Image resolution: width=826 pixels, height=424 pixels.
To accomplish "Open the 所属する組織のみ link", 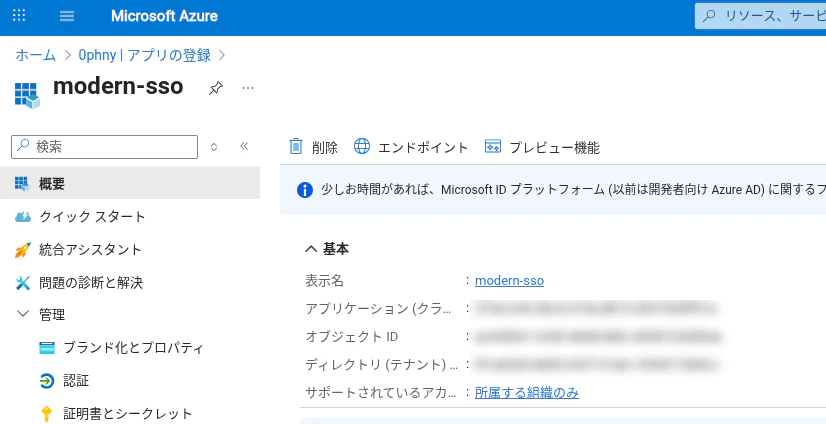I will tap(527, 393).
